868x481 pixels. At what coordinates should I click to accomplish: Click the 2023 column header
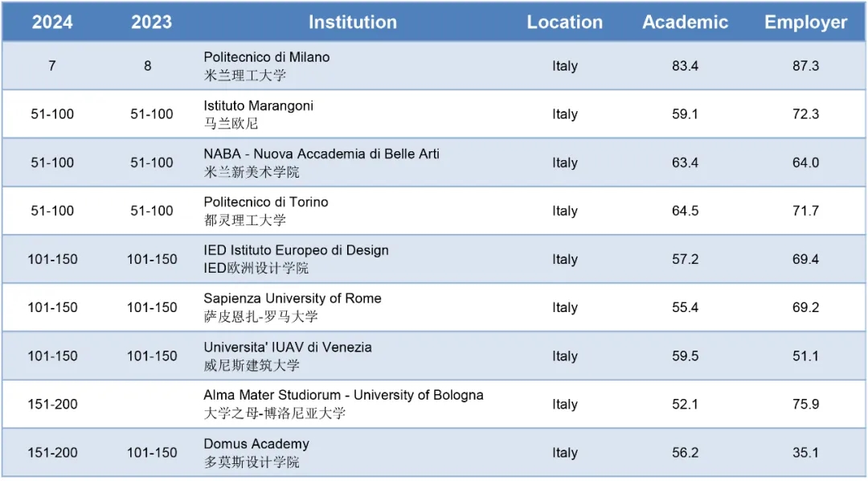coord(151,23)
